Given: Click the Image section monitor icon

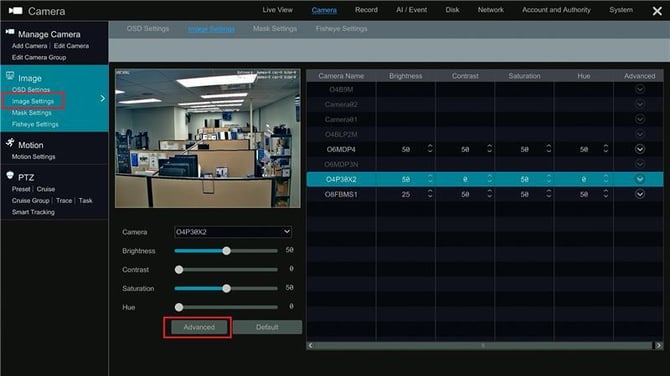Looking at the screenshot, I should point(10,76).
